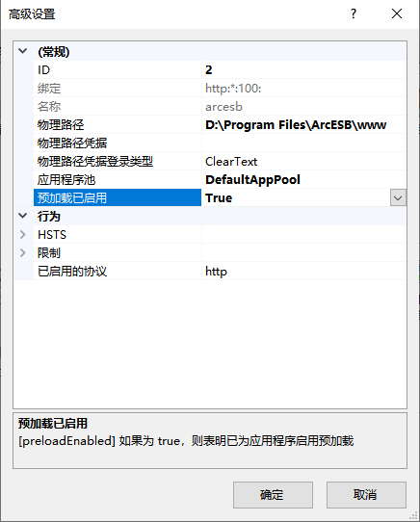The image size is (420, 522).
Task: Expand the HSTS settings group
Action: click(23, 234)
